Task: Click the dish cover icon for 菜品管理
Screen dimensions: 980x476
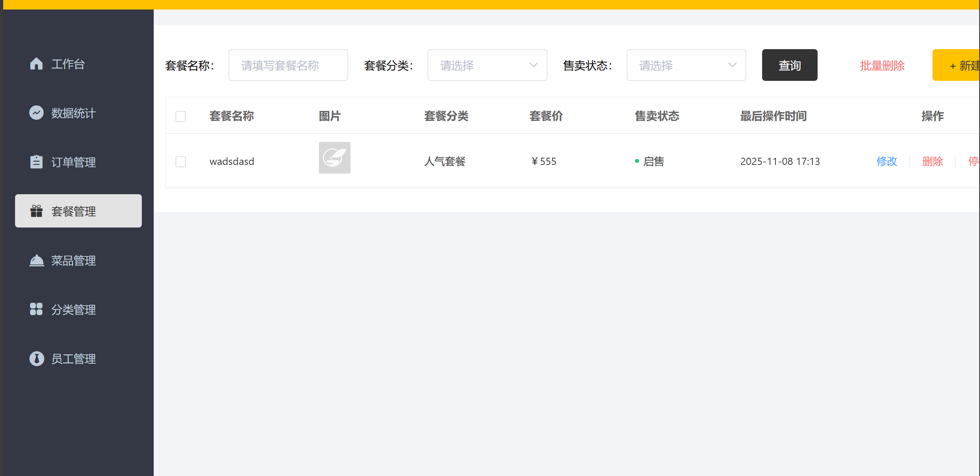Action: 36,260
